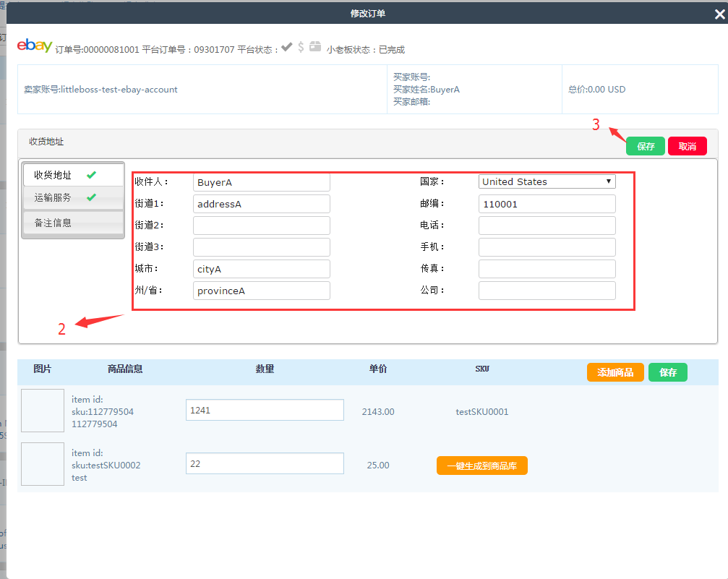Viewport: 728px width, 579px height.
Task: Click the 邮编 field containing 110001
Action: pyautogui.click(x=547, y=205)
